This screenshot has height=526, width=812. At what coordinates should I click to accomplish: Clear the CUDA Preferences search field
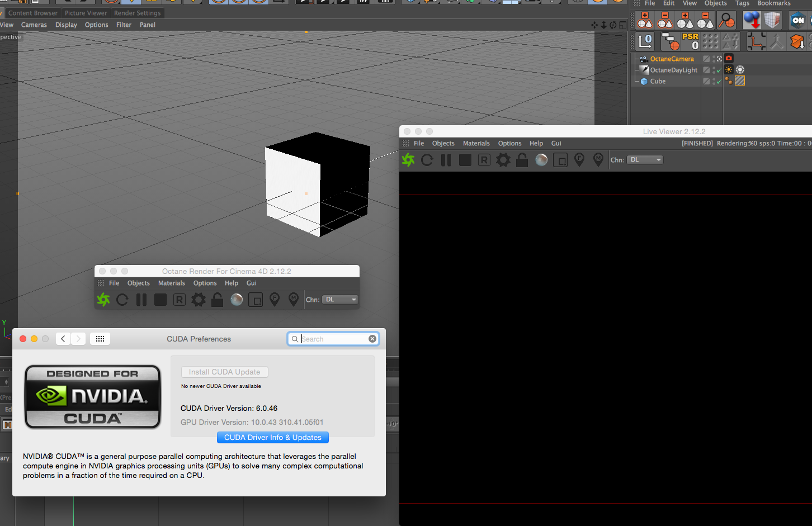[x=372, y=339]
